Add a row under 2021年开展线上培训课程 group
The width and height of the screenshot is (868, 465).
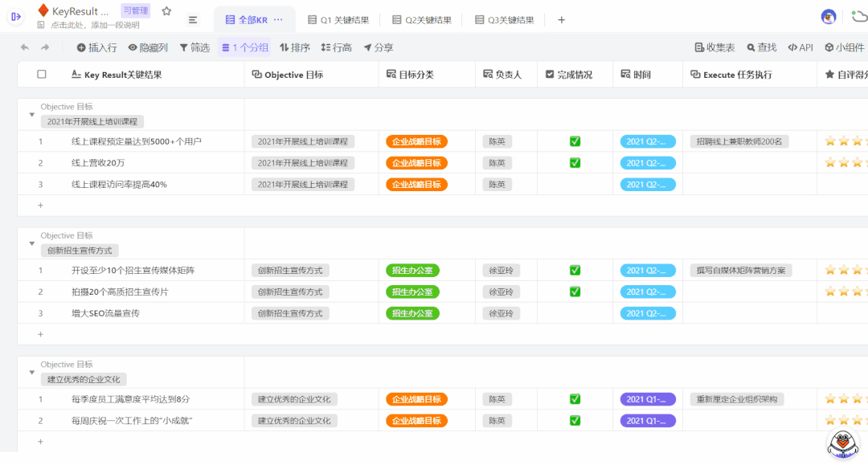[40, 206]
